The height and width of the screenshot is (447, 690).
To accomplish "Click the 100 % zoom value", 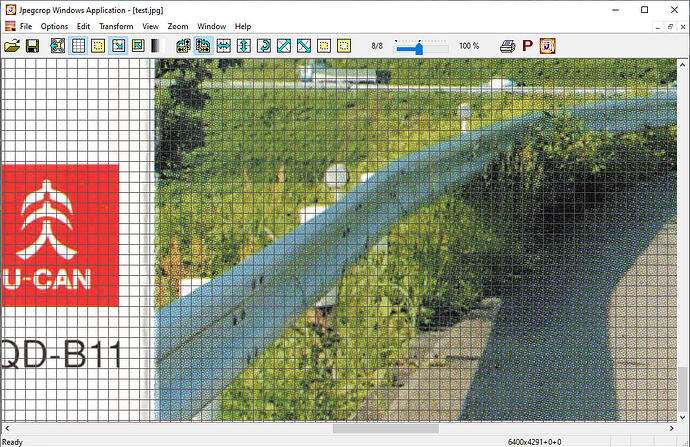I will tap(469, 46).
